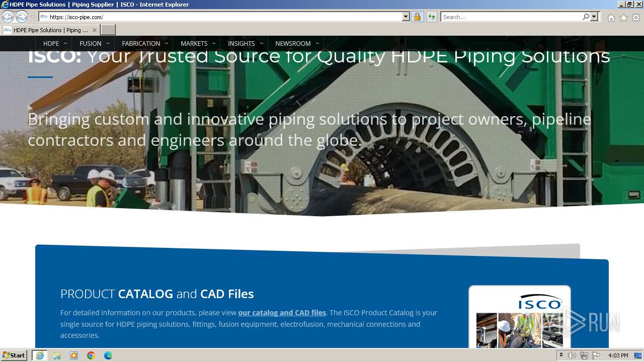Click the 'Bringing custom and innovative piping' text

click(309, 129)
